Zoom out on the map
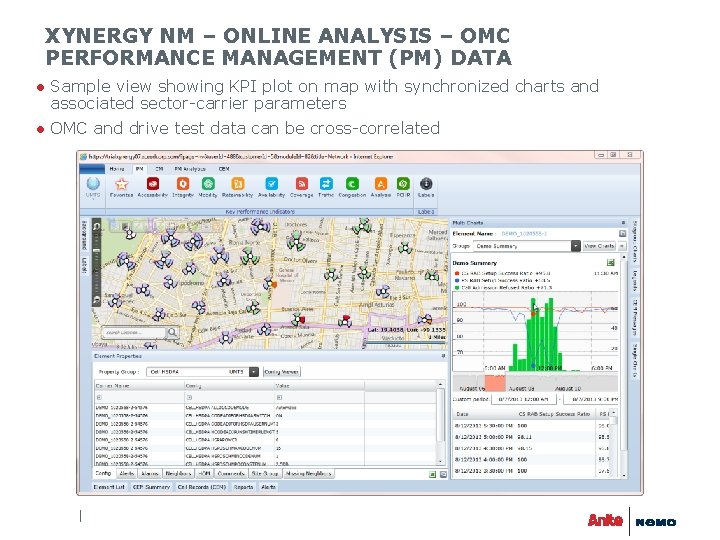 click(x=96, y=300)
